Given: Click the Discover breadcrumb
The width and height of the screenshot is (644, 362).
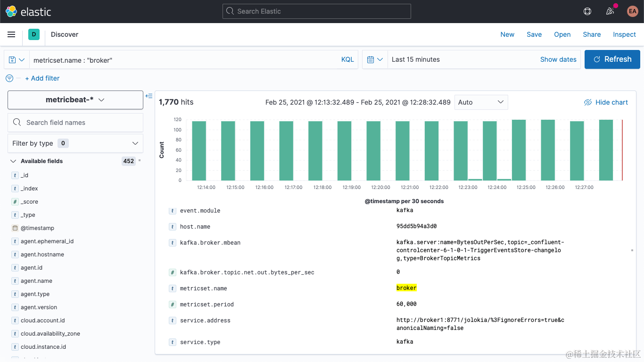Looking at the screenshot, I should pyautogui.click(x=65, y=34).
